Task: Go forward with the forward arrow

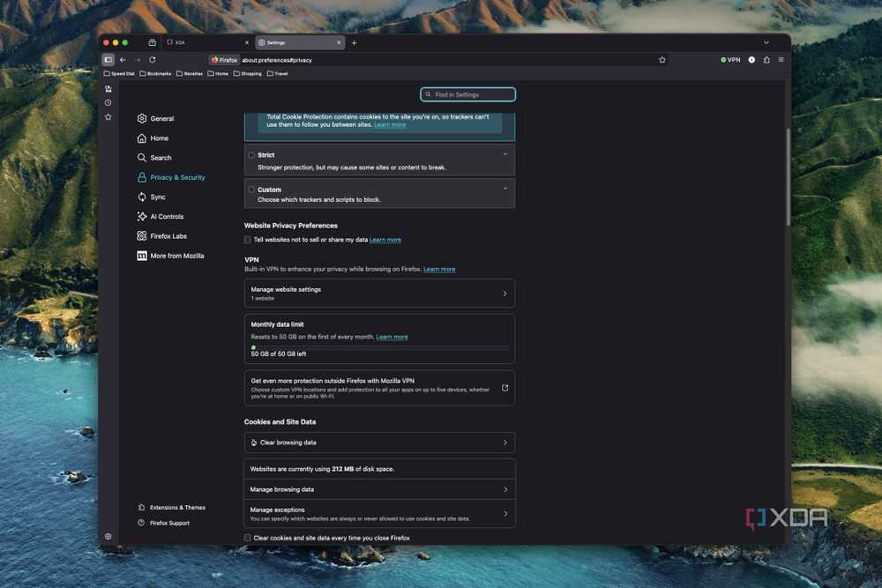Action: pos(138,60)
